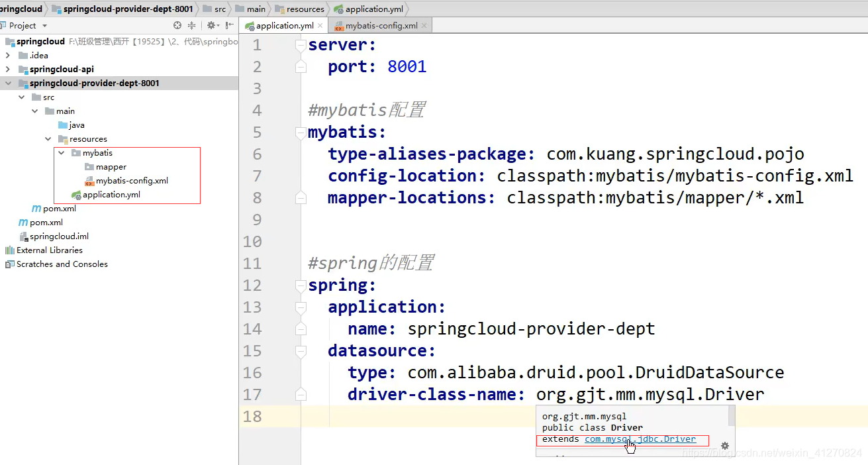This screenshot has width=868, height=465.
Task: Click com.alibaba.druid.pool.DruidDataSource value
Action: coord(596,373)
